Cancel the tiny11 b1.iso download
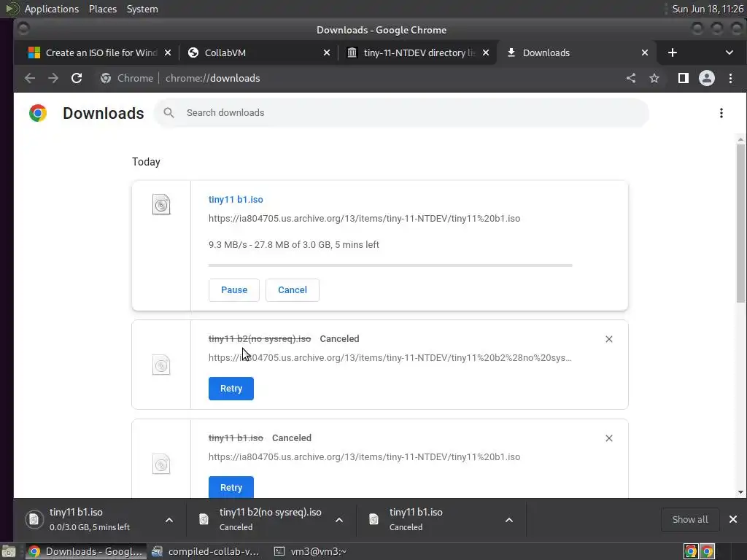 [292, 290]
